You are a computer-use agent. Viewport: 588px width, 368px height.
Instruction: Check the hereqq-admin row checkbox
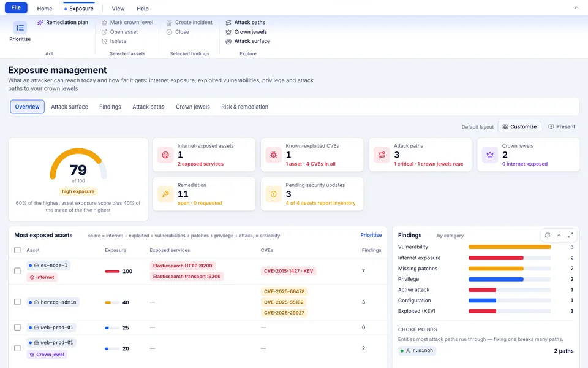click(x=17, y=302)
